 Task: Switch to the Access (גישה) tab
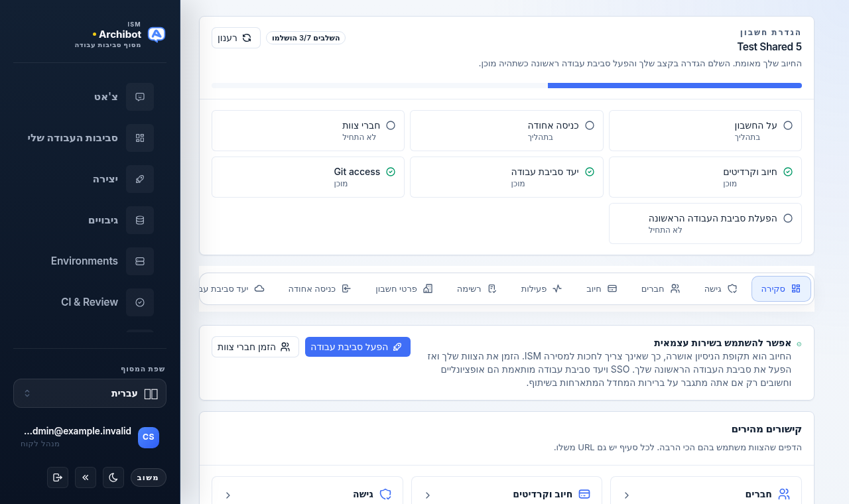click(x=721, y=288)
